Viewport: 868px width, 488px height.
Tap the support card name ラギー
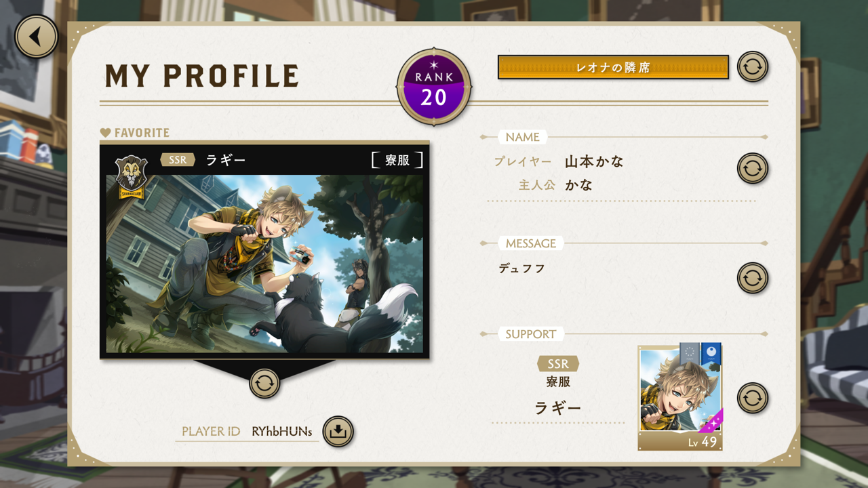558,408
